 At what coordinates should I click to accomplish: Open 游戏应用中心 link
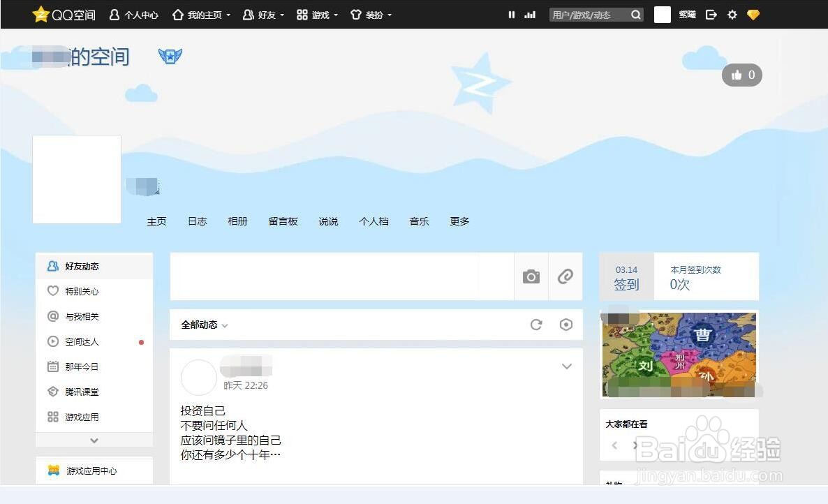(91, 470)
